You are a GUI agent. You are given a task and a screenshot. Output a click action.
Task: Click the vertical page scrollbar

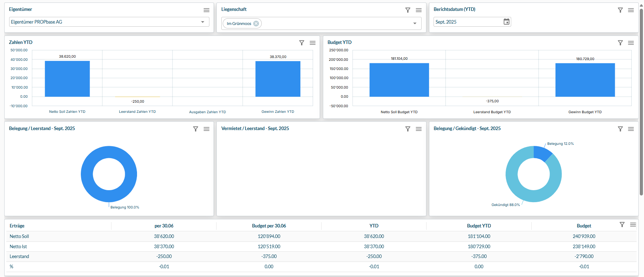pyautogui.click(x=641, y=102)
